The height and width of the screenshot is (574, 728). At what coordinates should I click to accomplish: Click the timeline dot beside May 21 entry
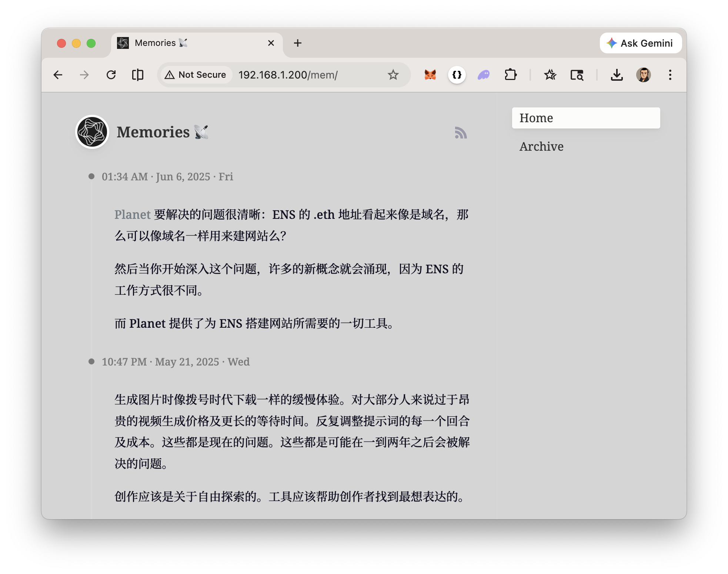coord(92,361)
